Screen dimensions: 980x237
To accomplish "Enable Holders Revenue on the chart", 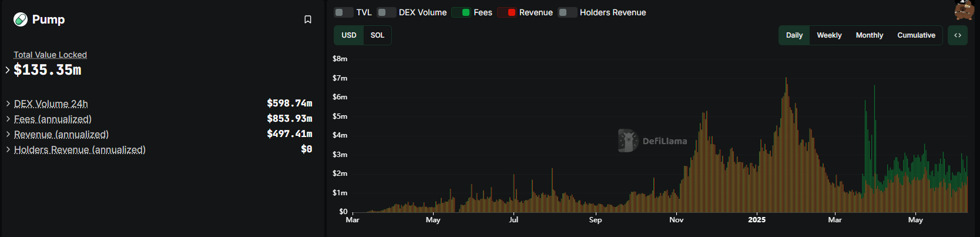I will (567, 12).
